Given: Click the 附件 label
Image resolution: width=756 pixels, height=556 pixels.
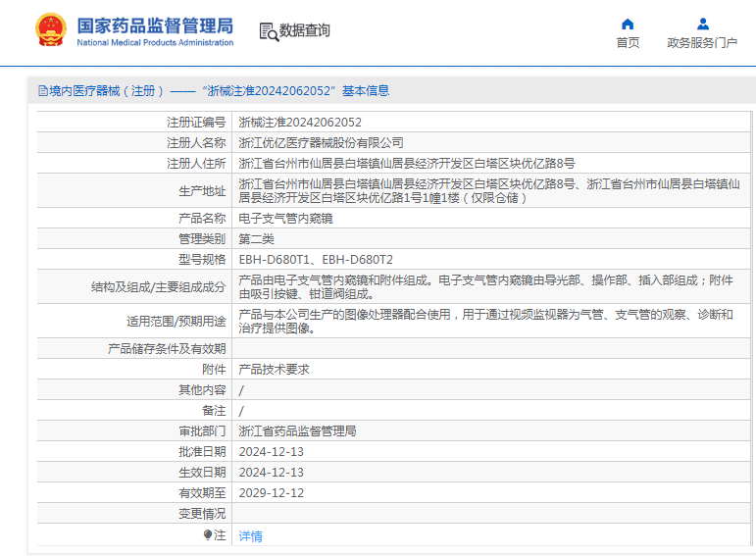Looking at the screenshot, I should [x=214, y=370].
